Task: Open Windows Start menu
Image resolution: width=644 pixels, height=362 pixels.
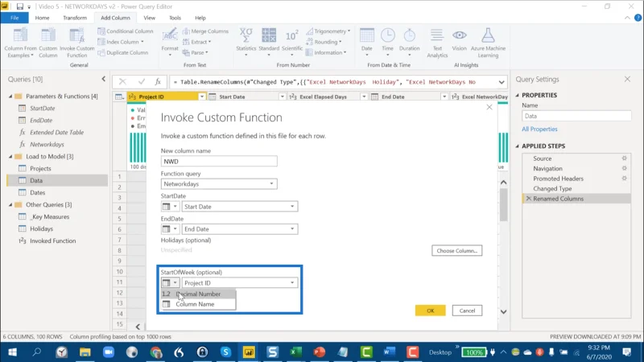Action: (x=12, y=352)
